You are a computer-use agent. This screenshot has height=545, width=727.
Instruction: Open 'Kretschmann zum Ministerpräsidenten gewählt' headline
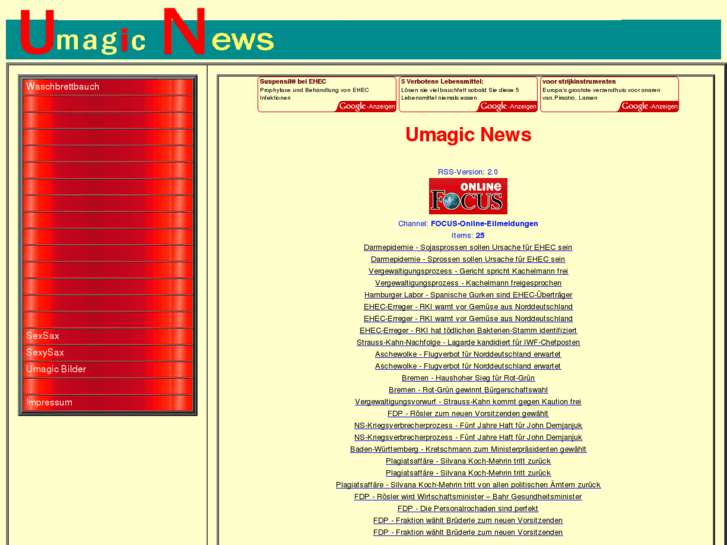pos(468,449)
